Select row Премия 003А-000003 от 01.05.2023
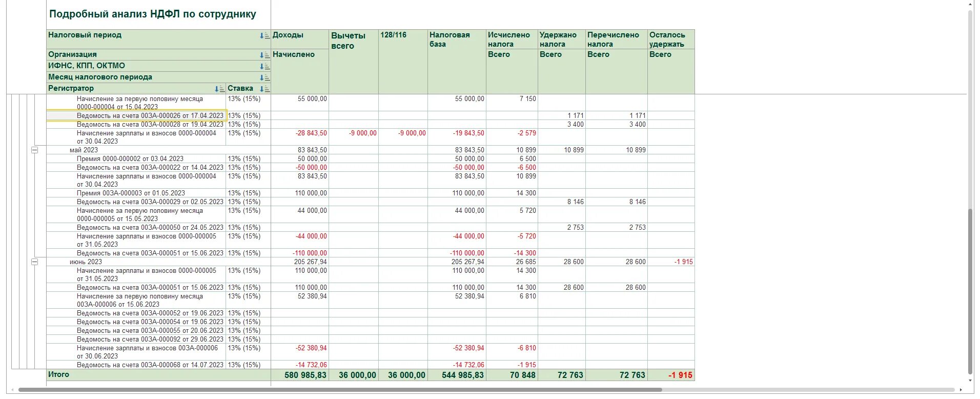 pyautogui.click(x=131, y=193)
